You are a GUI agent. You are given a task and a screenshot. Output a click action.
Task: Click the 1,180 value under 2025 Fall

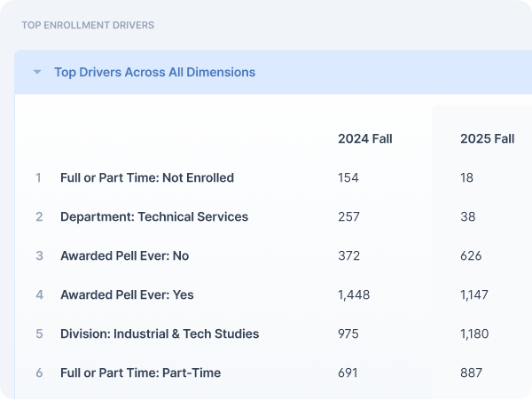(475, 333)
